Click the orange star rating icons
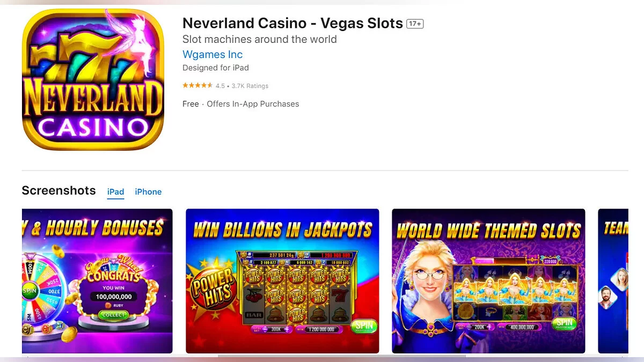Image resolution: width=644 pixels, height=362 pixels. tap(197, 86)
